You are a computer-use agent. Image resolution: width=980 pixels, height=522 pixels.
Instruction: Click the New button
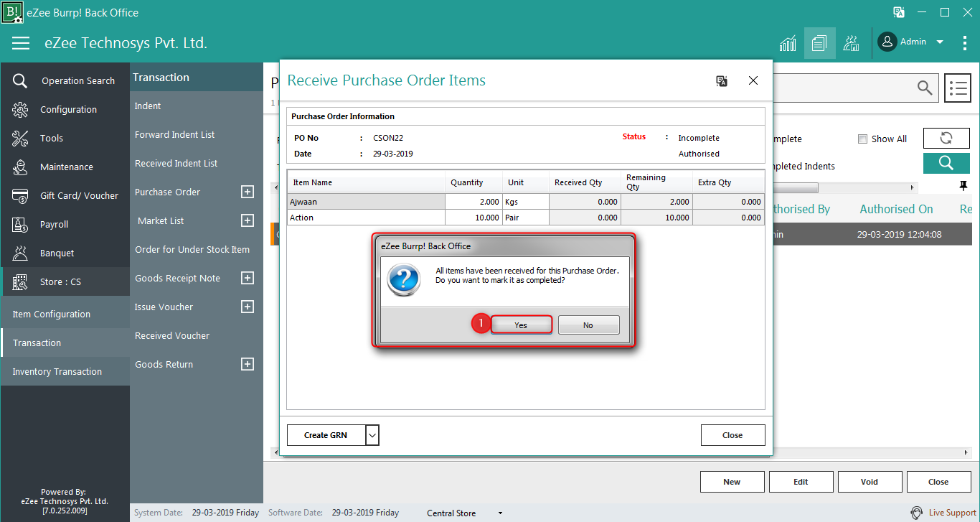[732, 482]
